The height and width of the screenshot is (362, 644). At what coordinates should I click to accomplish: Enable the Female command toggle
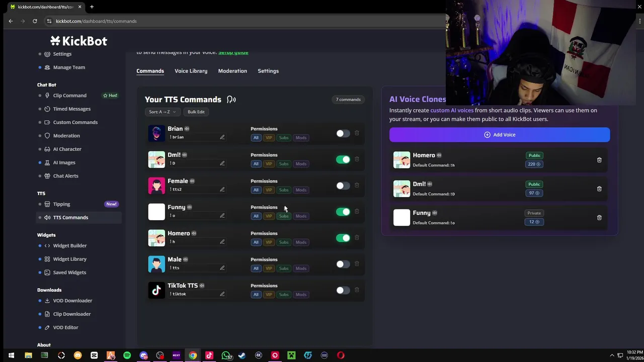[343, 186]
